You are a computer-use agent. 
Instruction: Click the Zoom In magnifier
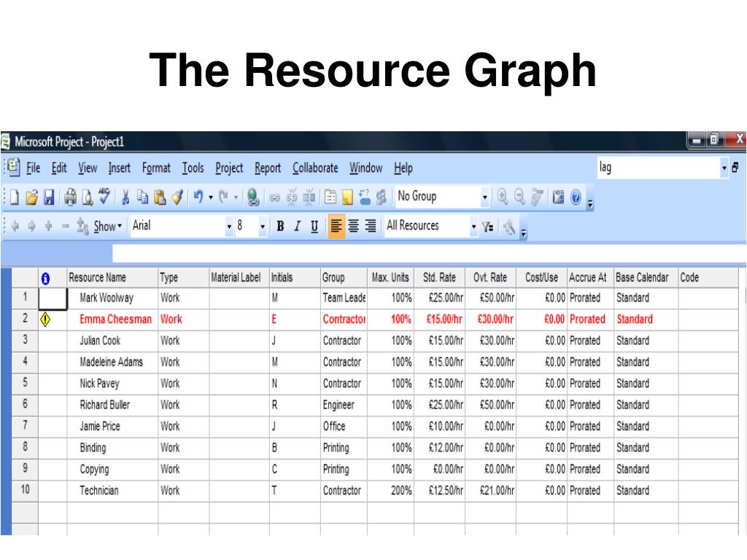coord(502,196)
